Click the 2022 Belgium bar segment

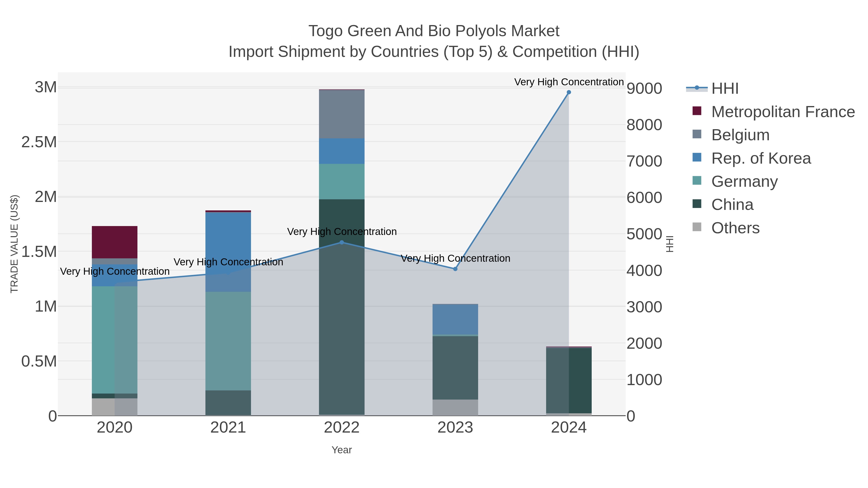point(342,114)
